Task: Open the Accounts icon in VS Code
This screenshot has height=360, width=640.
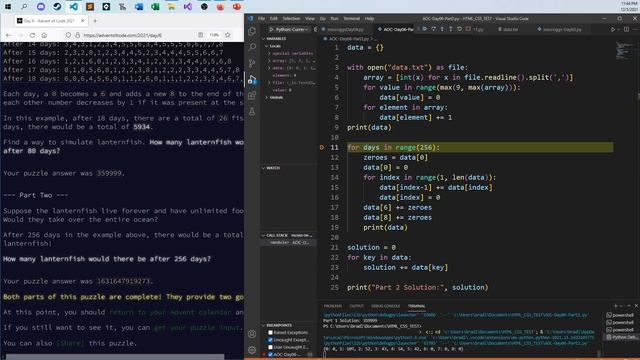Action: (252, 334)
